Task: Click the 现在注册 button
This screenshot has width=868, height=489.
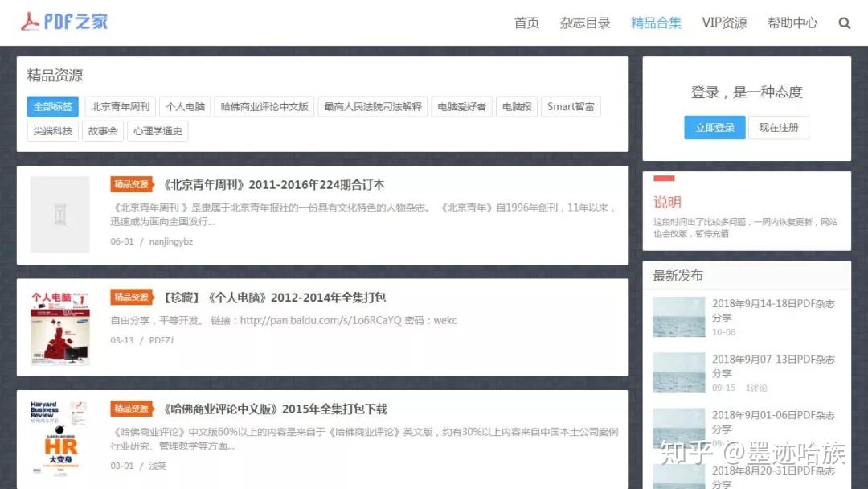Action: 778,127
